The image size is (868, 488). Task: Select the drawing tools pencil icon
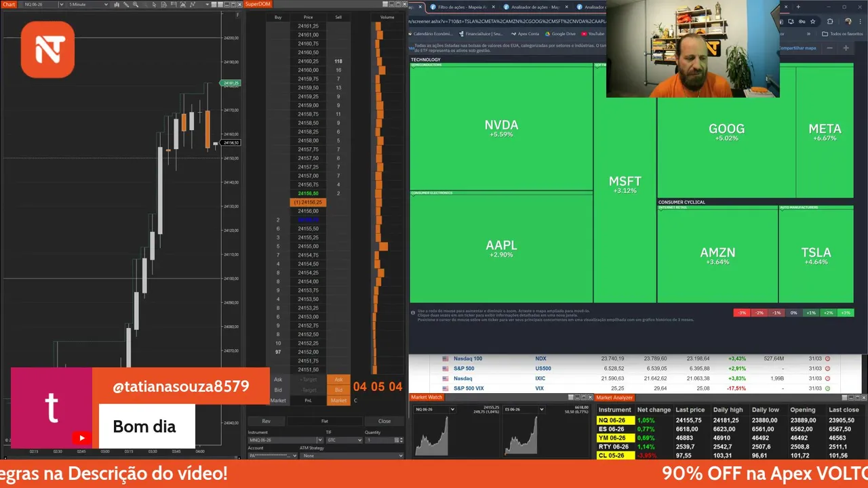tap(126, 4)
